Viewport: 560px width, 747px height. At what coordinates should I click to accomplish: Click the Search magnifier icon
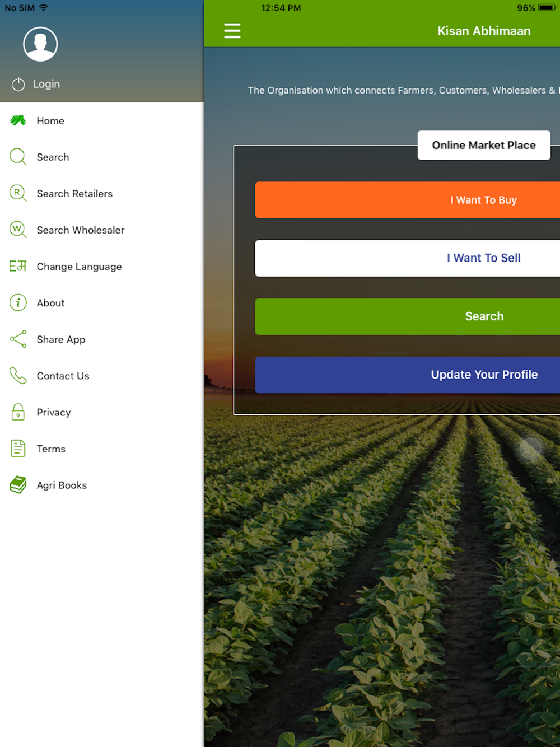point(18,157)
